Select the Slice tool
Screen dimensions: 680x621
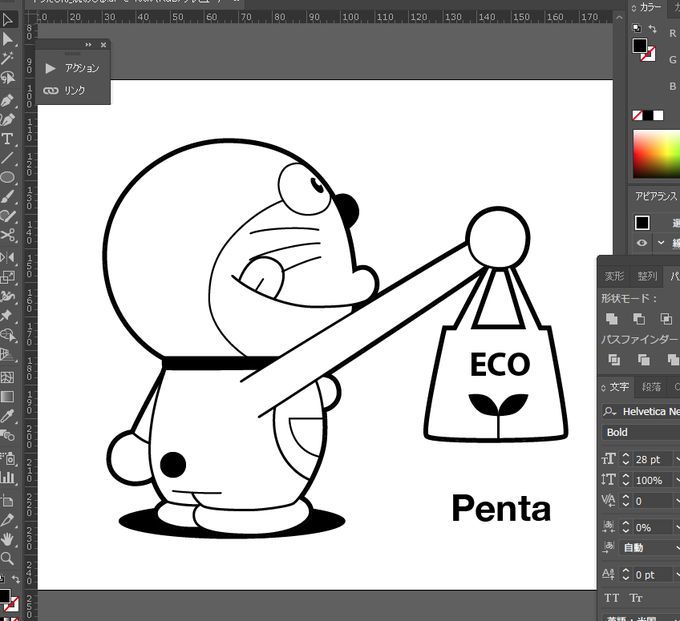(x=7, y=520)
